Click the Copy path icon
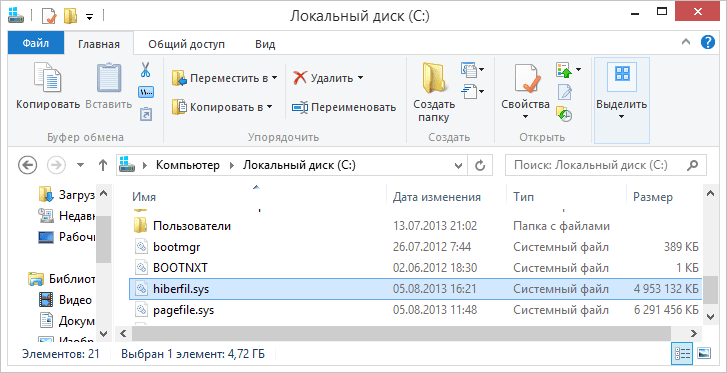 146,92
